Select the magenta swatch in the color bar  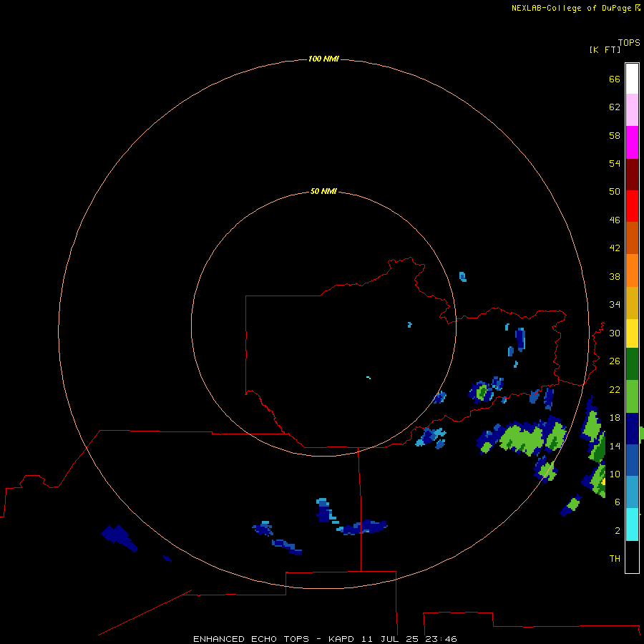tap(632, 142)
